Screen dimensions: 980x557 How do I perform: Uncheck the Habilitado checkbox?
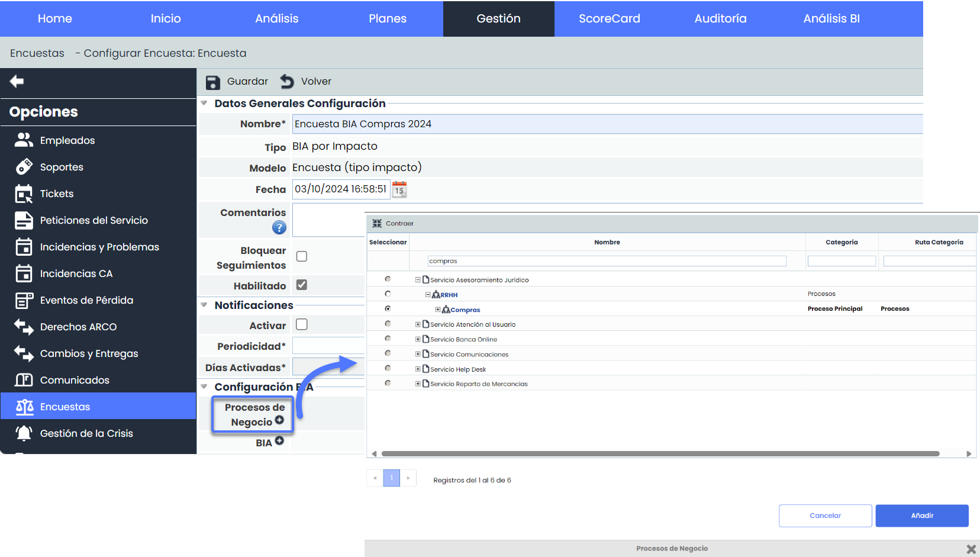[302, 285]
